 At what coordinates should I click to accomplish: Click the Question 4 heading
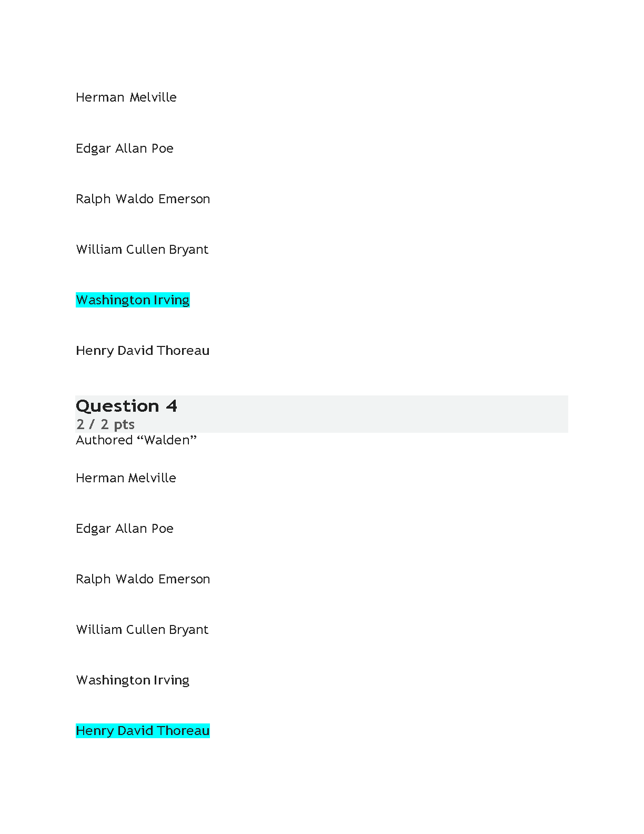126,406
